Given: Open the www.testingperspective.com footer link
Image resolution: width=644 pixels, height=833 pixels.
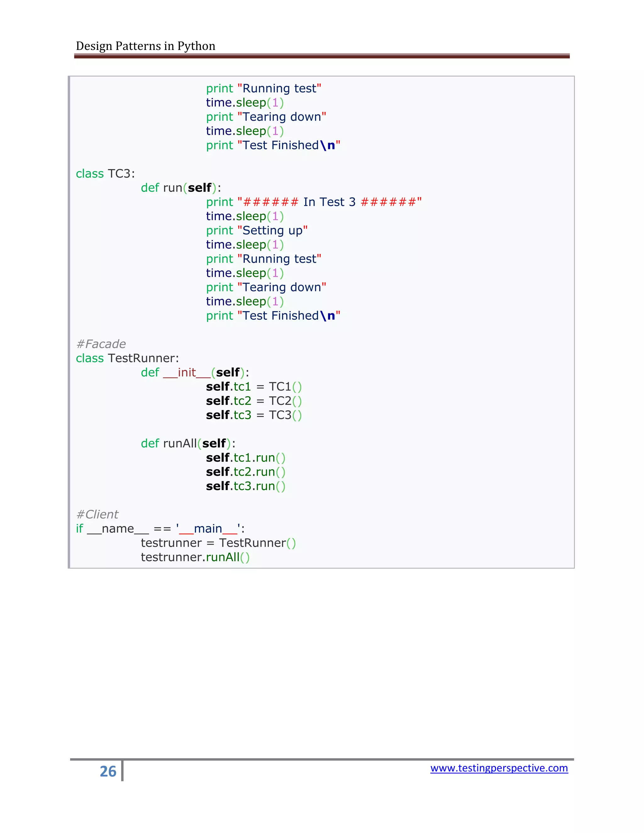Looking at the screenshot, I should point(499,768).
